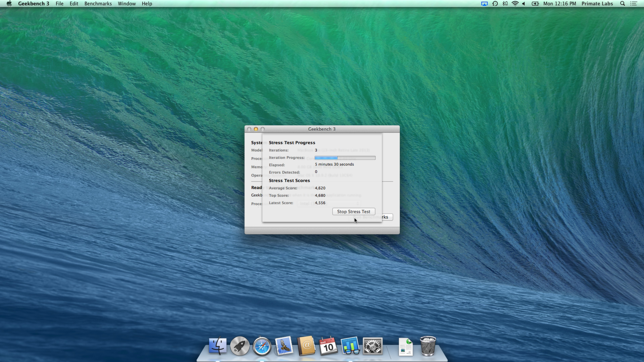644x362 pixels.
Task: Click the volume icon in menu bar
Action: click(x=524, y=4)
